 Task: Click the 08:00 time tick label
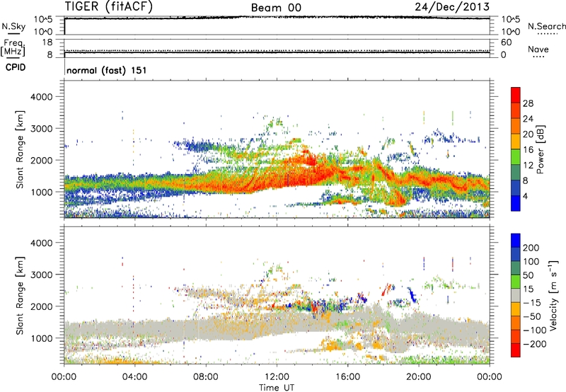click(x=206, y=377)
